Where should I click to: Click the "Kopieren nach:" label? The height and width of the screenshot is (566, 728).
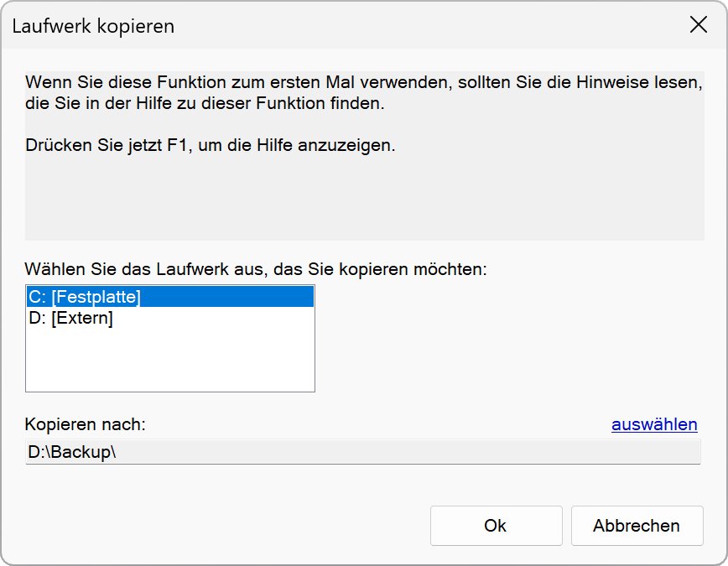click(x=86, y=424)
